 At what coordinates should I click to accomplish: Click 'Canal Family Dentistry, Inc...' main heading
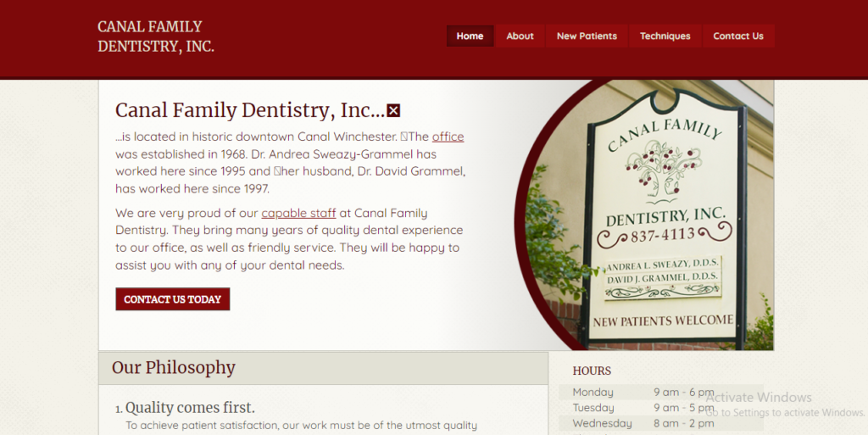click(250, 111)
